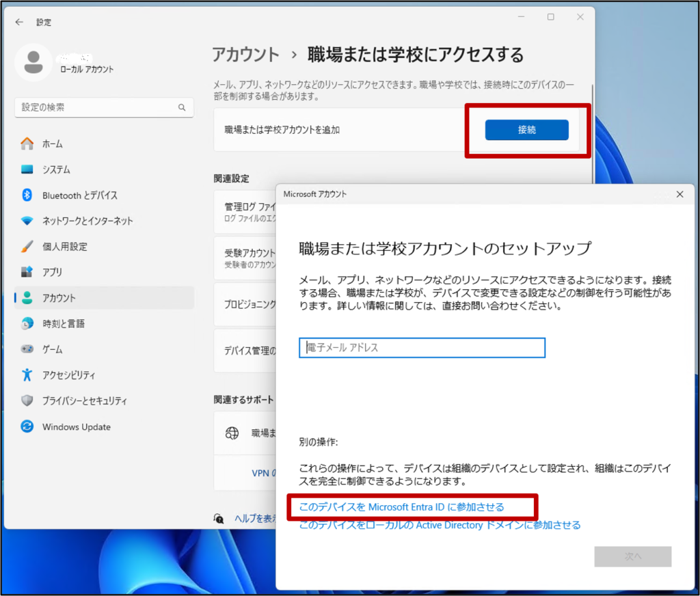Open ネットワークとインターネット settings

(x=104, y=221)
